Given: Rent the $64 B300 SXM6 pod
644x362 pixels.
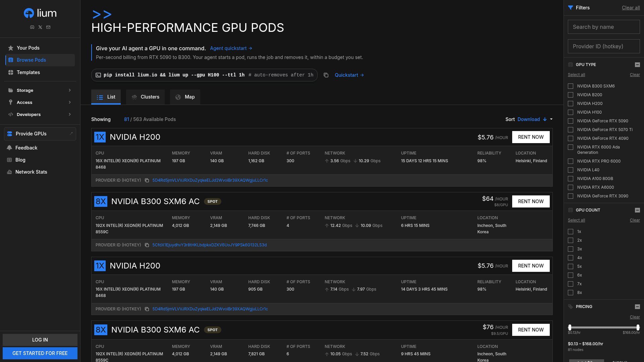Looking at the screenshot, I should (531, 201).
